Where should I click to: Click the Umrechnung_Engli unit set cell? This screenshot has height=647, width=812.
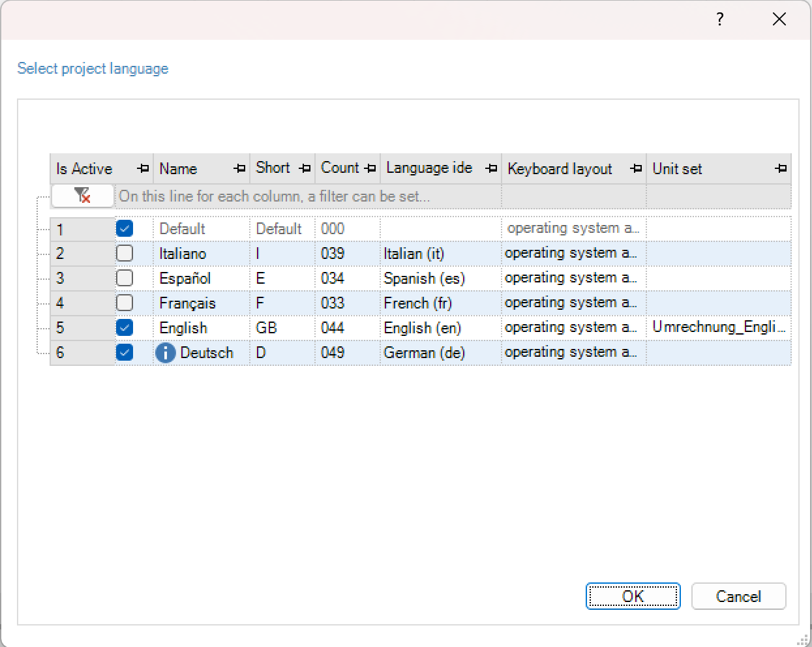719,327
